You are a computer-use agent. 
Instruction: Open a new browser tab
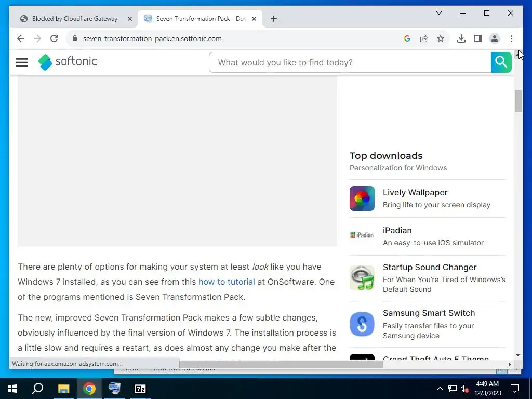[x=274, y=19]
